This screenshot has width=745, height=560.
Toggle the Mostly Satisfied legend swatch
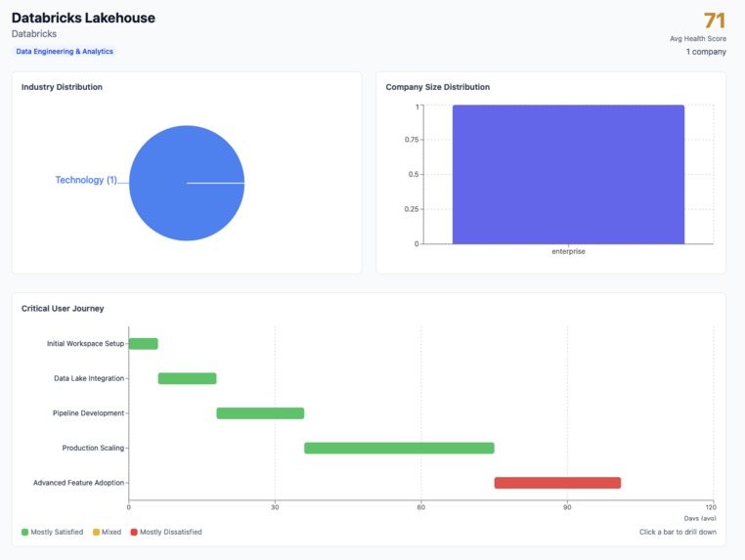tap(24, 532)
